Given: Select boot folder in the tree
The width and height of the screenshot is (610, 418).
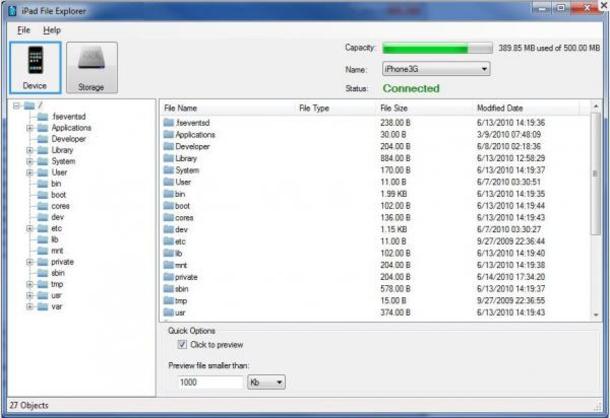Looking at the screenshot, I should point(58,195).
